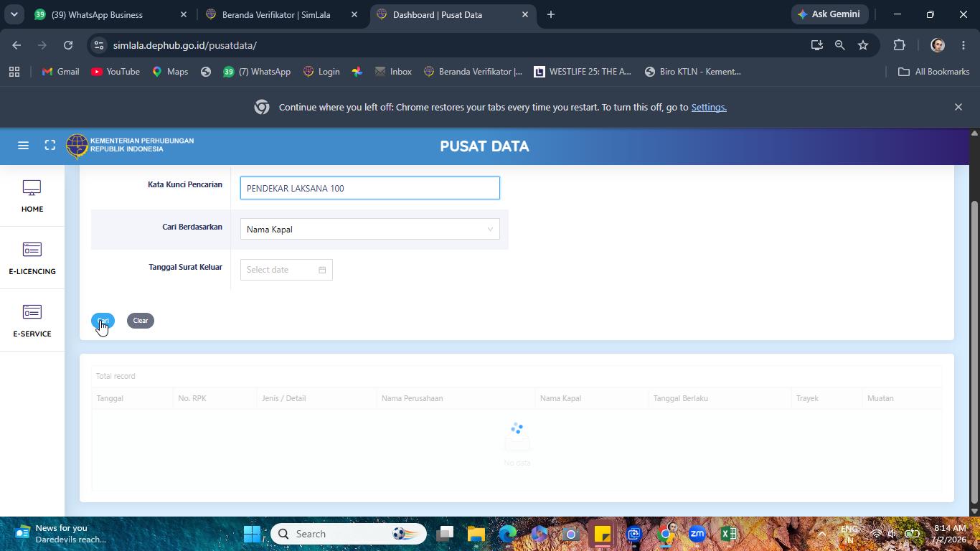Open the Gmail bookmark
This screenshot has height=551, width=980.
coord(60,72)
